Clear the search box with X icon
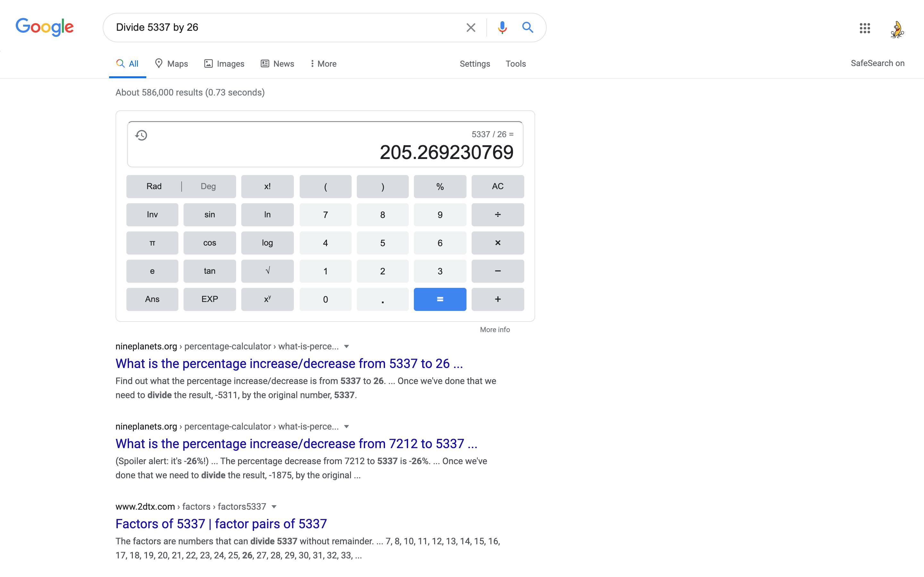 pos(470,28)
